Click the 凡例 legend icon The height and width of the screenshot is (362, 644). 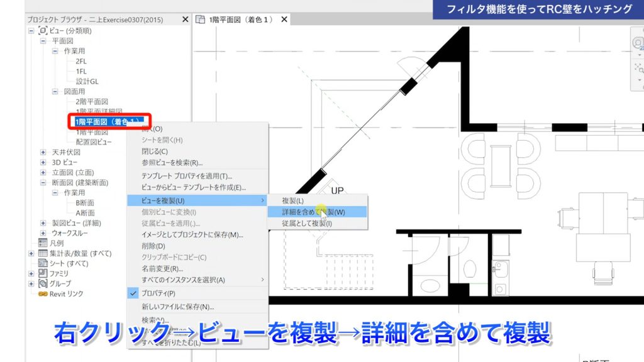coord(42,242)
